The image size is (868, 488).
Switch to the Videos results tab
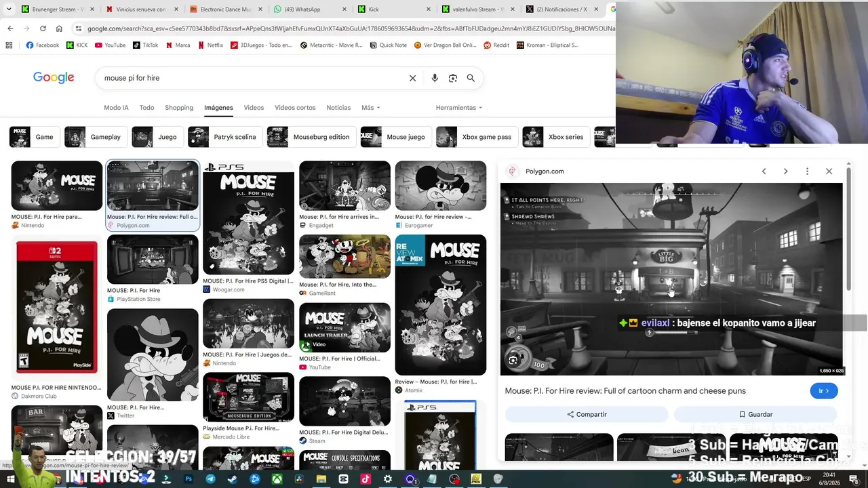pyautogui.click(x=254, y=108)
